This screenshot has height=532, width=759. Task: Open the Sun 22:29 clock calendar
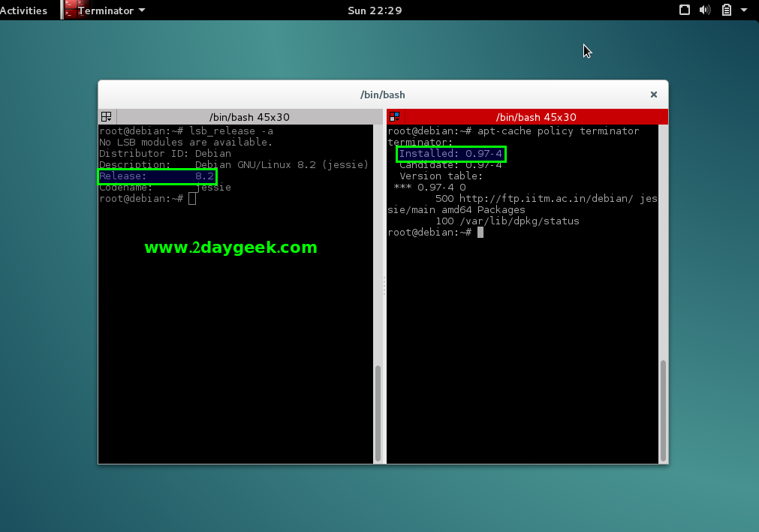(x=375, y=11)
